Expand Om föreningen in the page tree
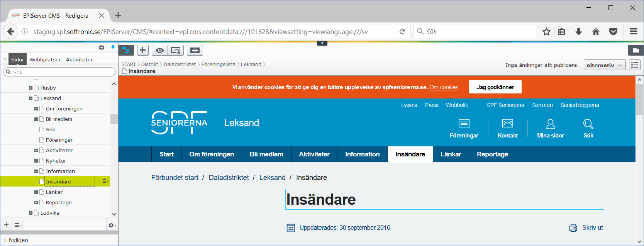This screenshot has height=246, width=644. coord(36,109)
